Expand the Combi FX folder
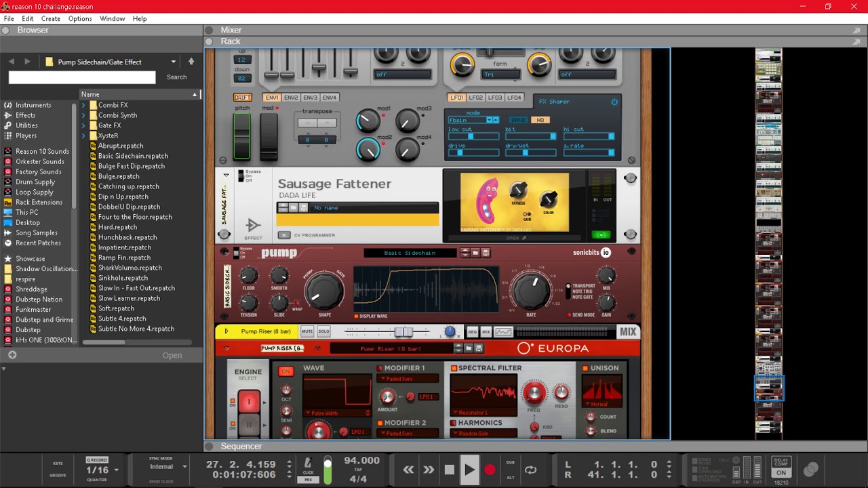Image resolution: width=868 pixels, height=488 pixels. click(x=84, y=105)
